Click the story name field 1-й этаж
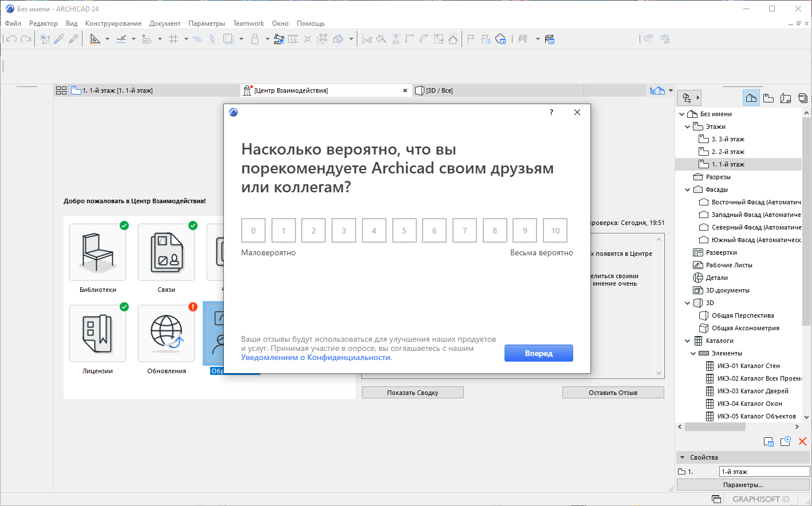812x506 pixels. (x=764, y=472)
